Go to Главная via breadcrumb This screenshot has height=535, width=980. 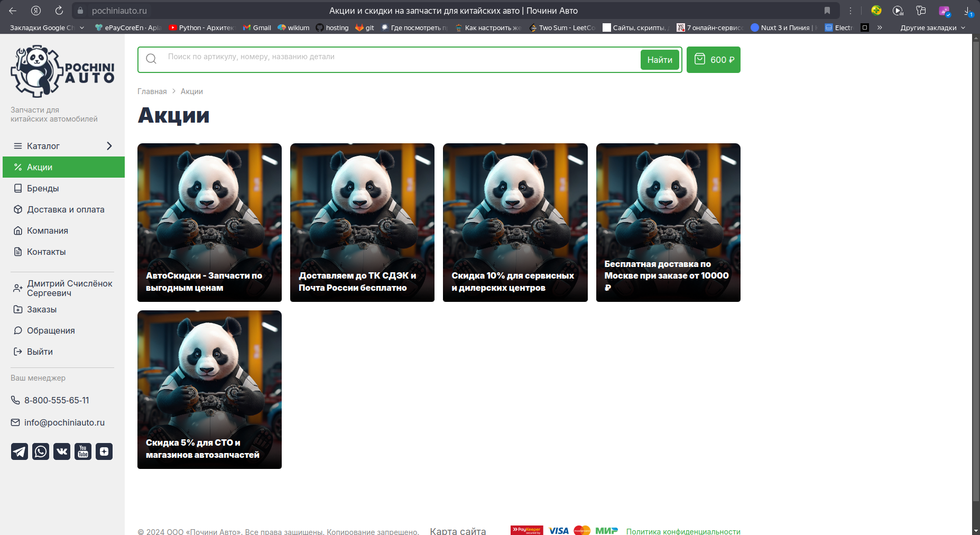pyautogui.click(x=152, y=91)
